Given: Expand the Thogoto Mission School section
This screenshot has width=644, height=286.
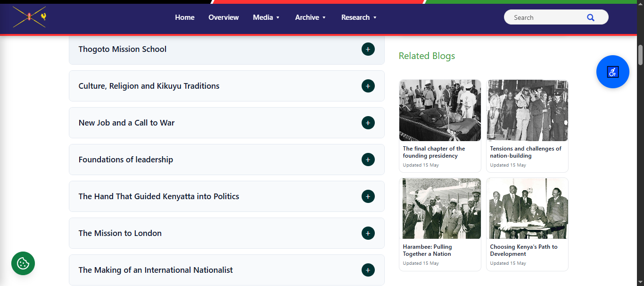Looking at the screenshot, I should click(x=227, y=49).
